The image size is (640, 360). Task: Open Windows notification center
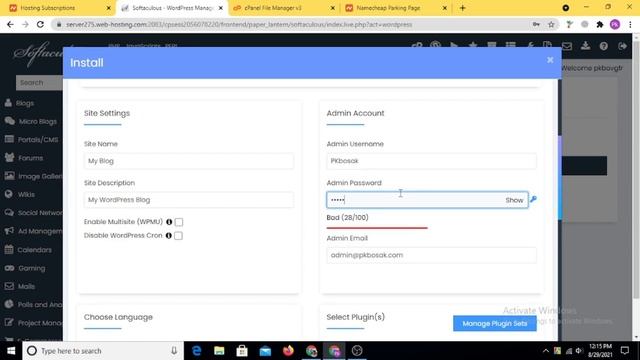pos(625,351)
